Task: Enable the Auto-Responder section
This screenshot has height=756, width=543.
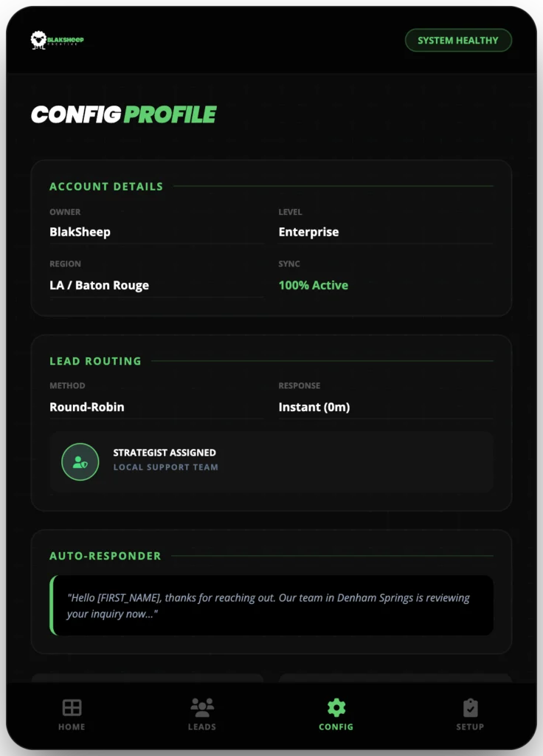Action: click(x=105, y=556)
